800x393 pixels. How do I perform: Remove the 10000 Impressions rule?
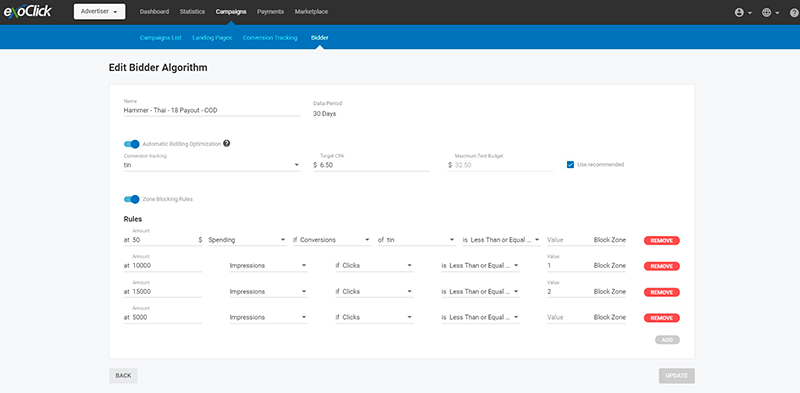(x=662, y=266)
